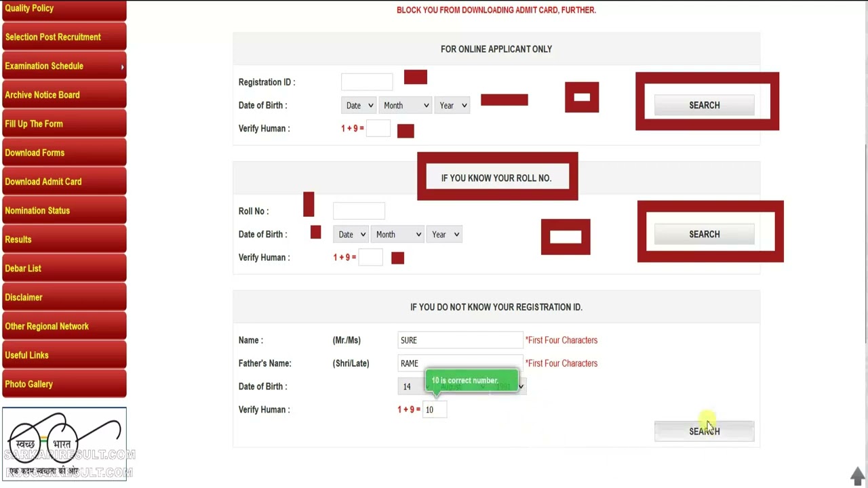
Task: Click the Name field containing SURE
Action: pos(460,340)
